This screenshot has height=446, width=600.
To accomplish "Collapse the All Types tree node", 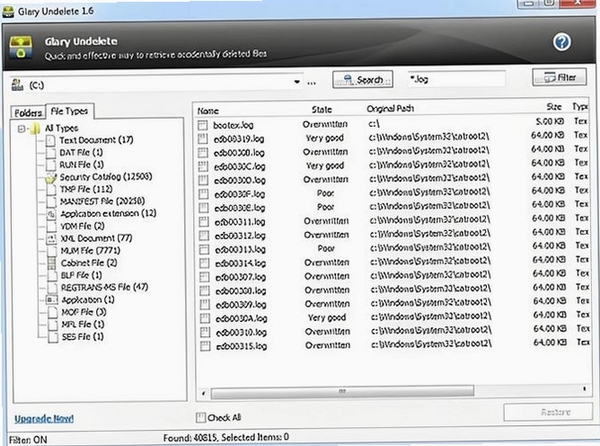I will [22, 129].
